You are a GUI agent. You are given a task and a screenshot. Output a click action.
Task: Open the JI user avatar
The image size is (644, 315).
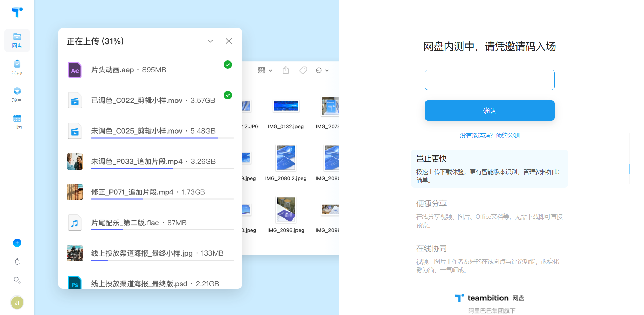tap(17, 302)
